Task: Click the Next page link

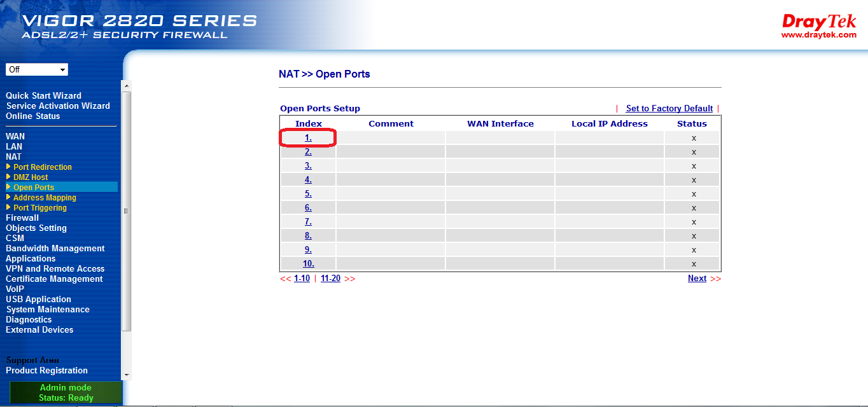Action: click(x=697, y=279)
